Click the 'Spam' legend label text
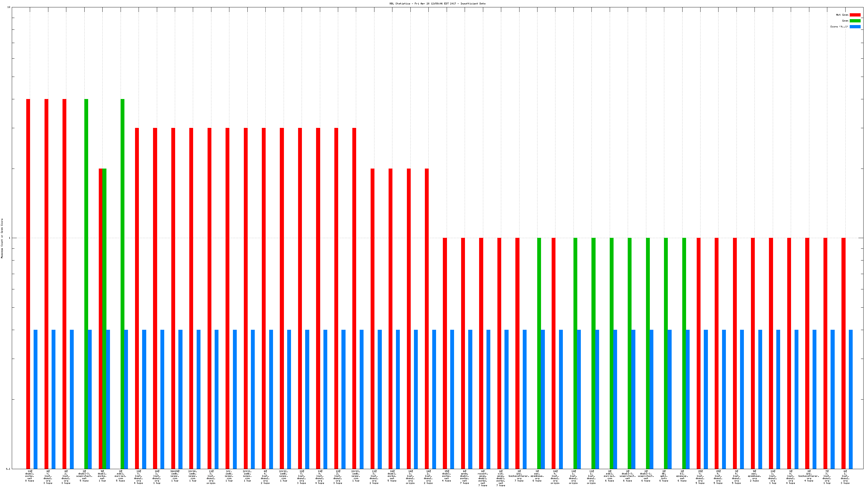The image size is (868, 488). (x=845, y=21)
